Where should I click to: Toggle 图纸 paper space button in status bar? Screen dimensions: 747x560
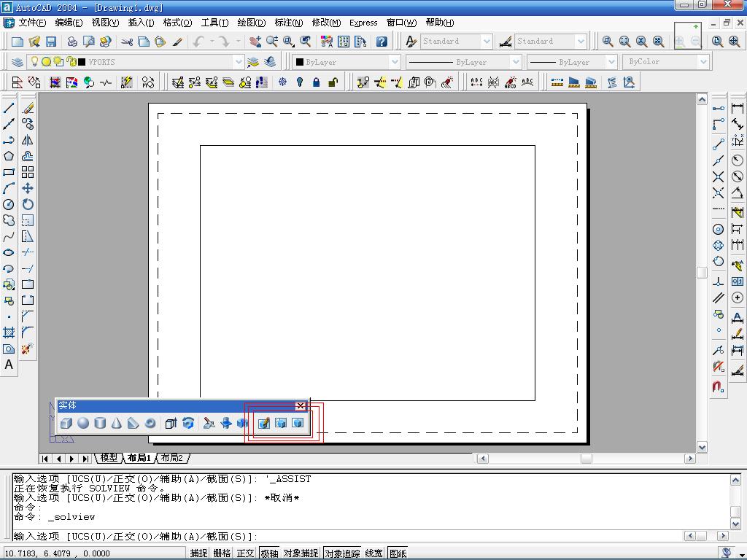click(398, 553)
